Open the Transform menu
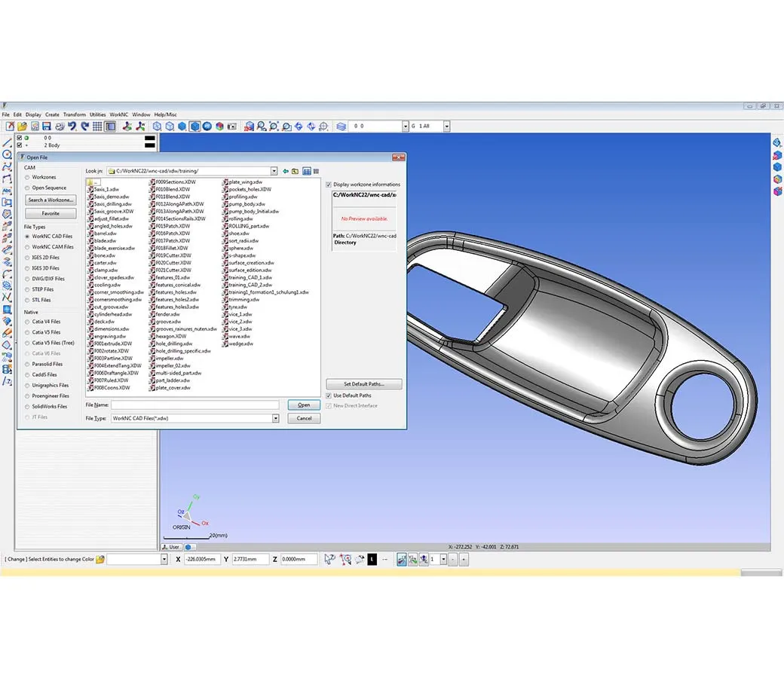Image resolution: width=784 pixels, height=678 pixels. tap(75, 115)
